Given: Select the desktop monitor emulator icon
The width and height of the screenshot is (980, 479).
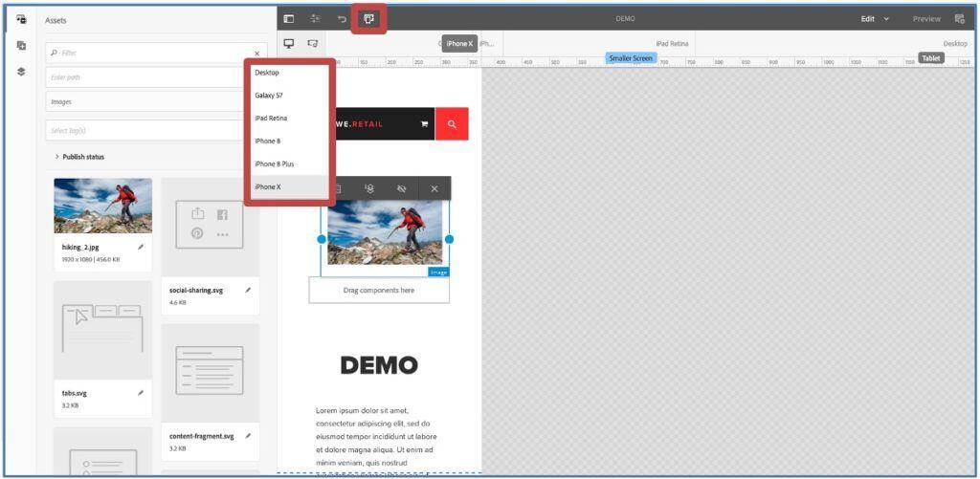Looking at the screenshot, I should click(289, 43).
